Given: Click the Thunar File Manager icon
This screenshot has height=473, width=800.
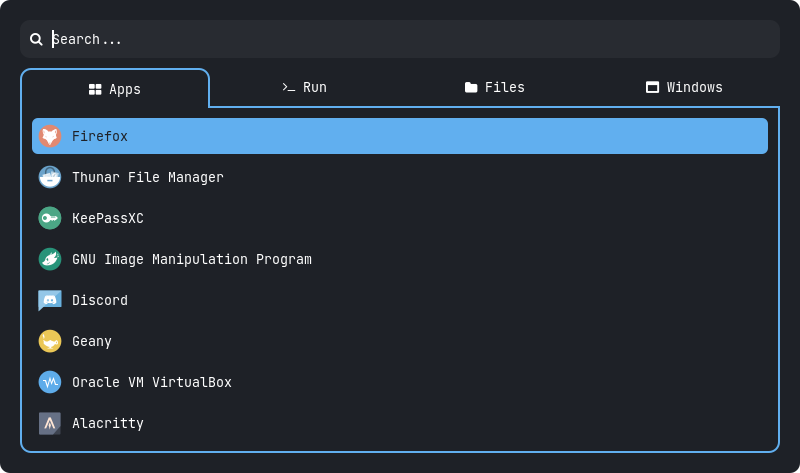Looking at the screenshot, I should click(x=50, y=177).
